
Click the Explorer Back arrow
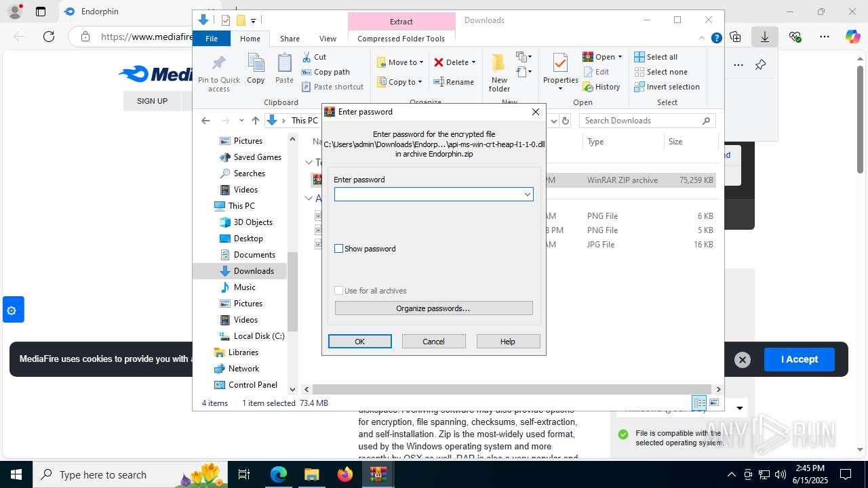205,121
